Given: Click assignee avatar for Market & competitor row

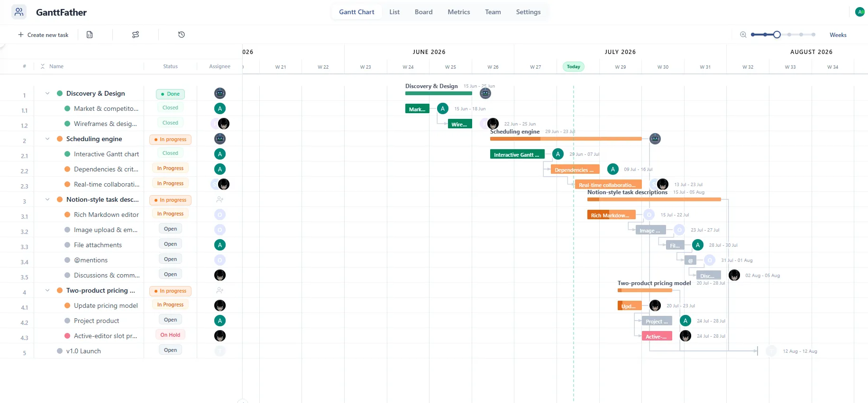Looking at the screenshot, I should [219, 108].
